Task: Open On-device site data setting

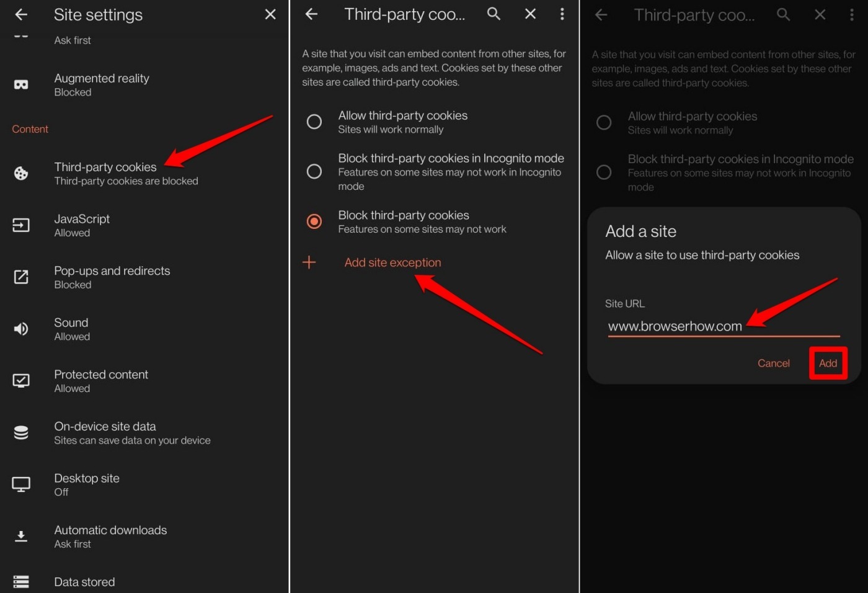Action: pos(144,433)
